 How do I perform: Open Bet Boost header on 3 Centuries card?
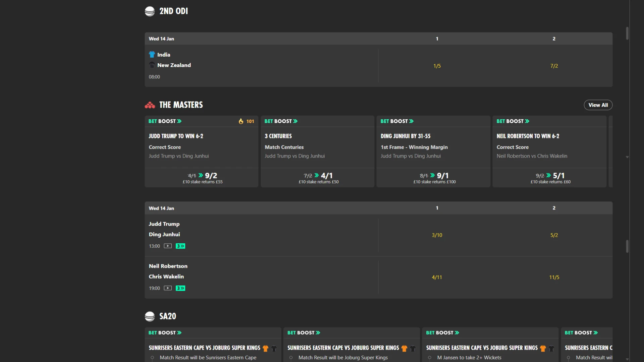[281, 121]
